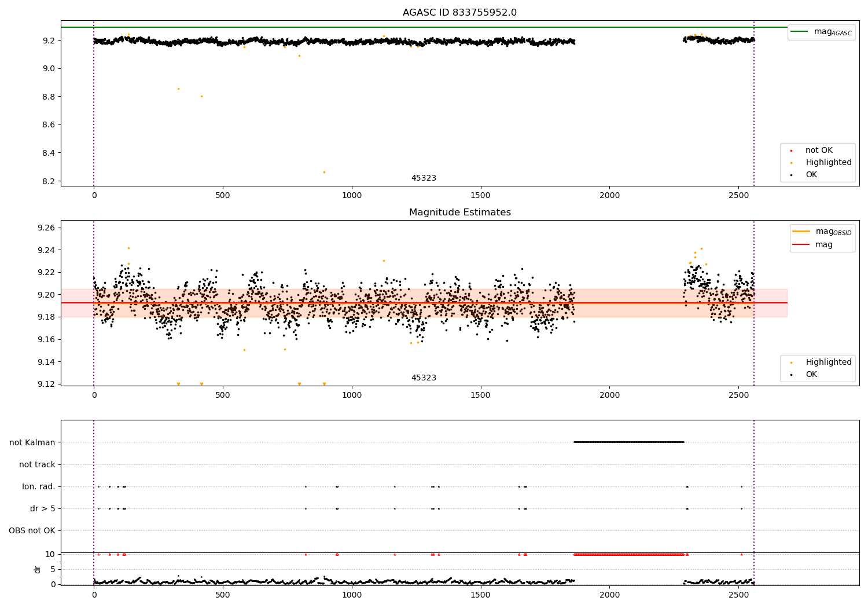Click y-axis tick '9.0' in top plot
The height and width of the screenshot is (608, 868).
(48, 68)
